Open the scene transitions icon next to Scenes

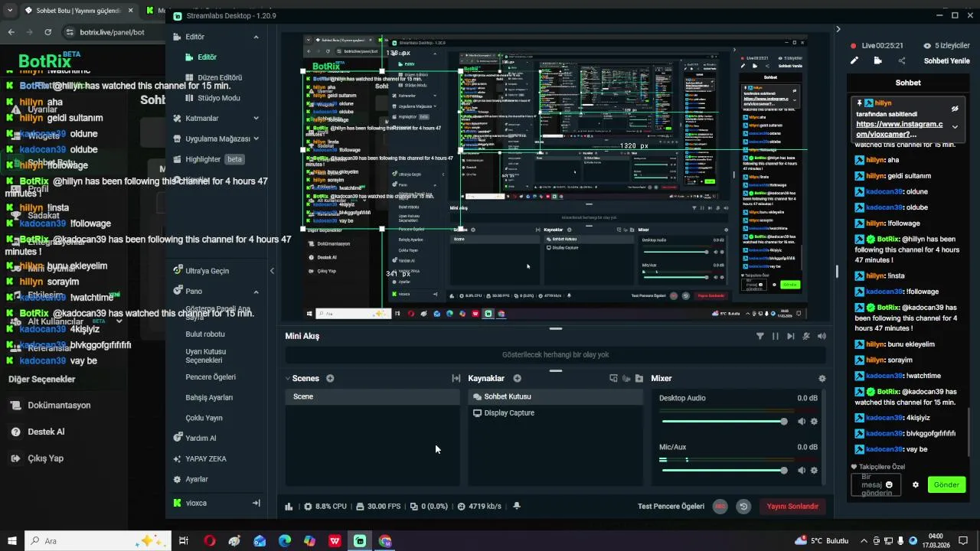[x=456, y=378]
